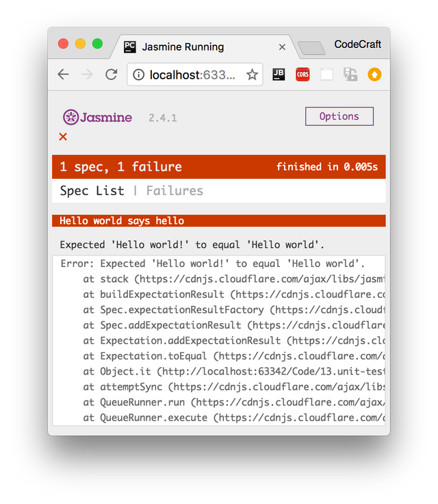Close the Jasmine Running tab
The image size is (438, 504).
282,47
